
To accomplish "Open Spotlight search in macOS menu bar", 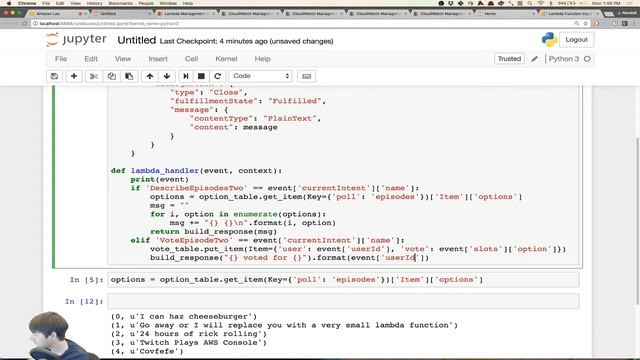I will 530,3.
